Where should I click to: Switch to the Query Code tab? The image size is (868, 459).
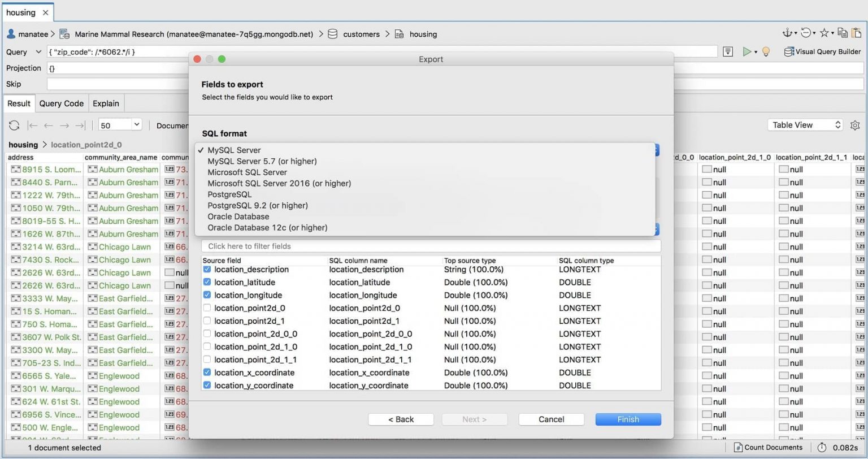click(61, 103)
